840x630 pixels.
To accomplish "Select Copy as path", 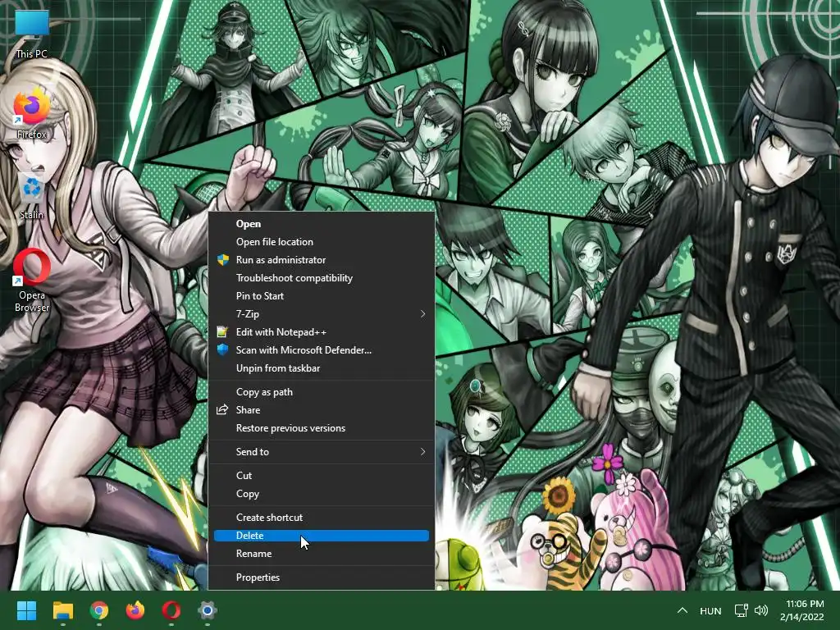I will 322,391.
